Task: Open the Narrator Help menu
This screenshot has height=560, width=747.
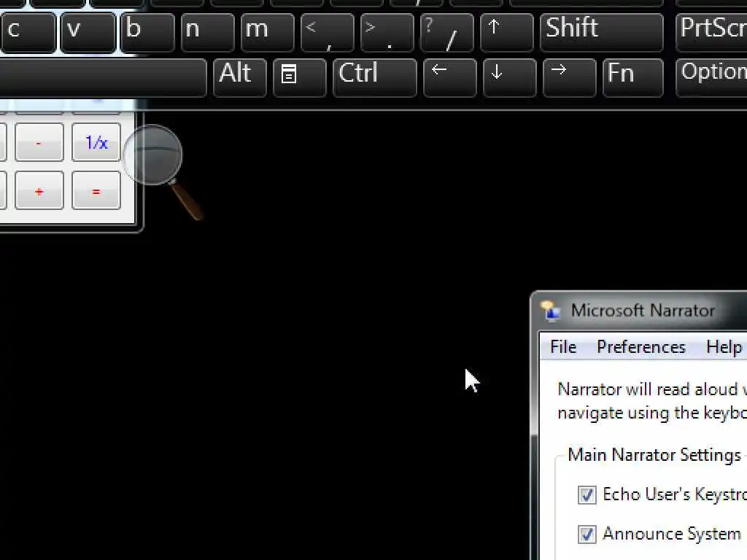Action: pyautogui.click(x=724, y=346)
